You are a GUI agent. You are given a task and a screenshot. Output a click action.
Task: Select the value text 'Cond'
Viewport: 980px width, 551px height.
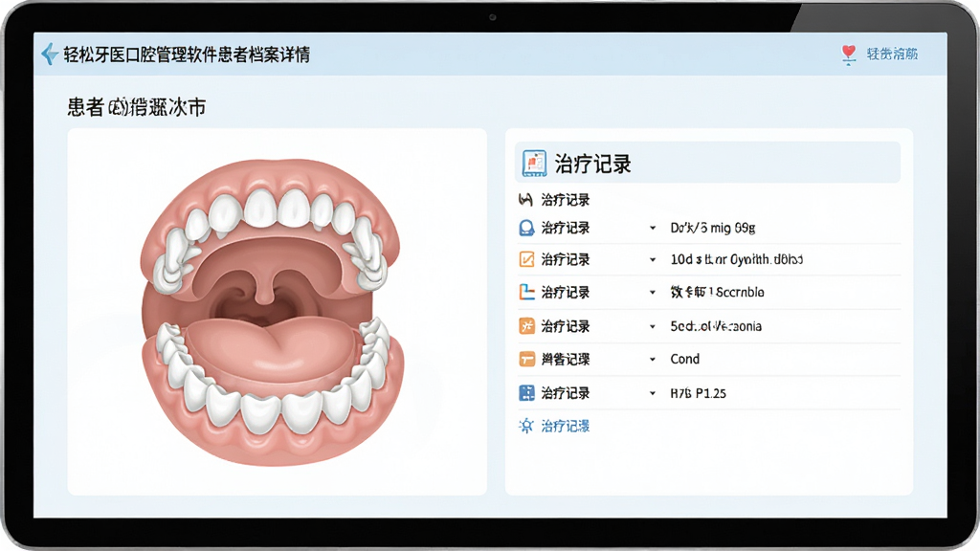point(685,360)
